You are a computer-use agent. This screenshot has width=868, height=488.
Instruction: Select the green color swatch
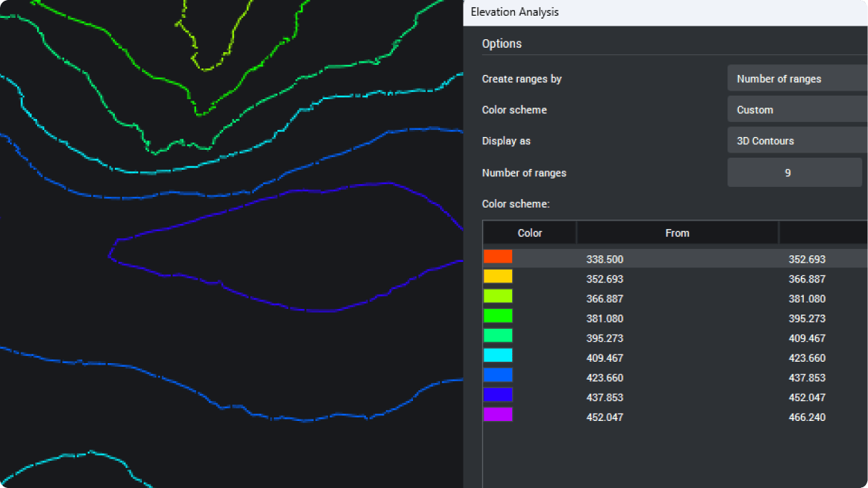pos(498,315)
